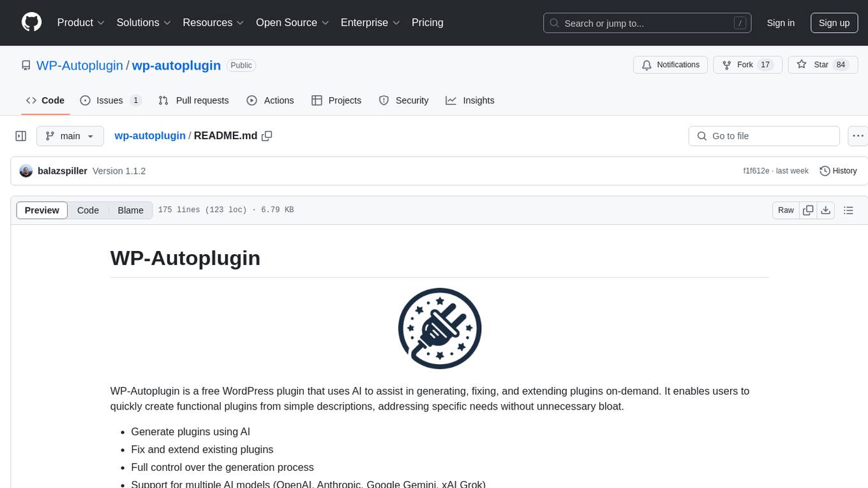Open the WP-Autoplugin owner profile
This screenshot has width=868, height=488.
coord(80,65)
